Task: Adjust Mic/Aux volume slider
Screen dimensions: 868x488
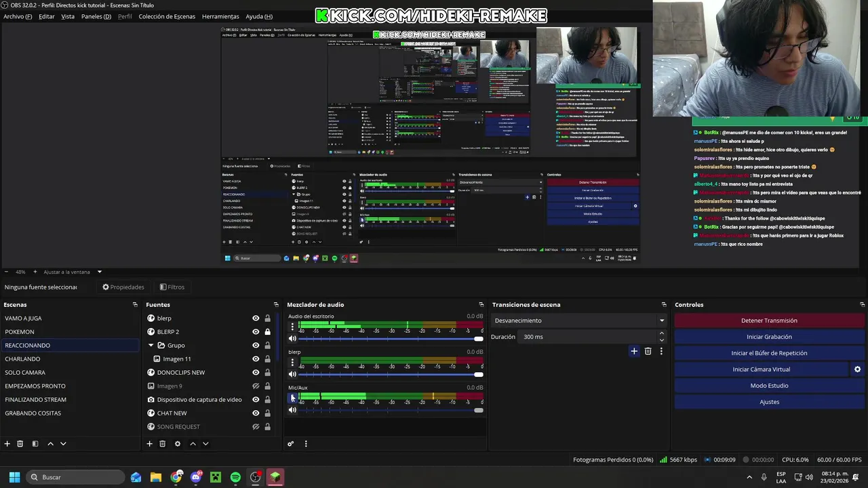Action: coord(391,410)
